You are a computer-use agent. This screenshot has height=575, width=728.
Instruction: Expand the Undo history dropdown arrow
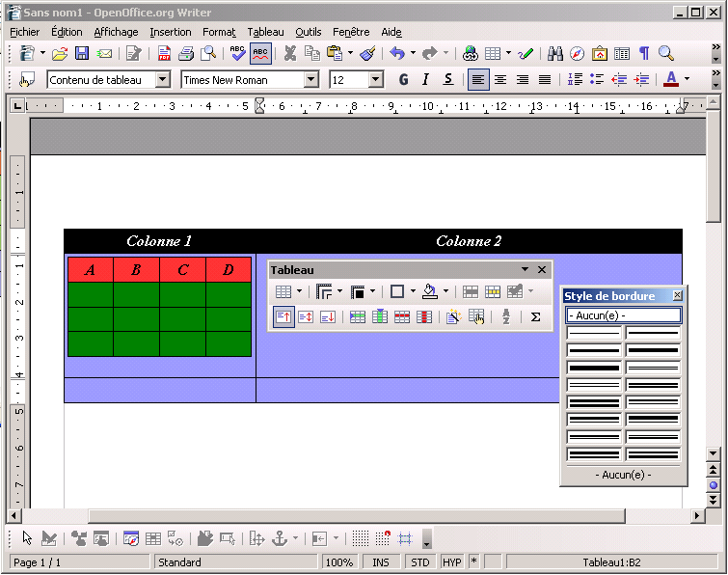(x=413, y=52)
